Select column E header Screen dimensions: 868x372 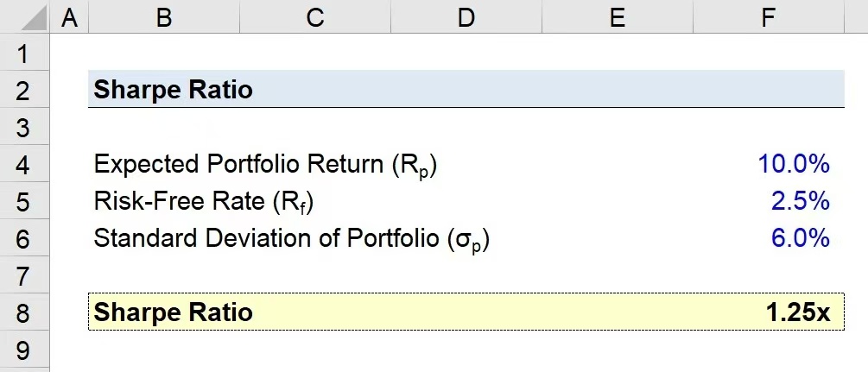618,16
